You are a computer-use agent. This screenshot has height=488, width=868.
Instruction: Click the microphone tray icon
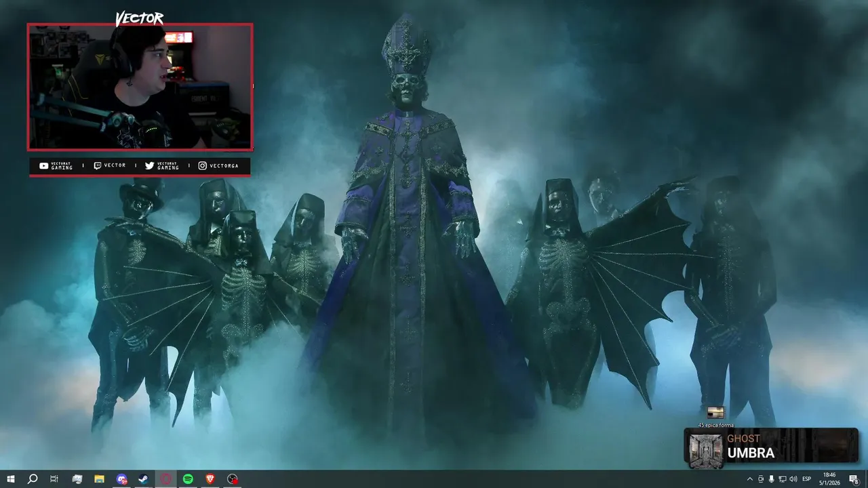click(771, 479)
